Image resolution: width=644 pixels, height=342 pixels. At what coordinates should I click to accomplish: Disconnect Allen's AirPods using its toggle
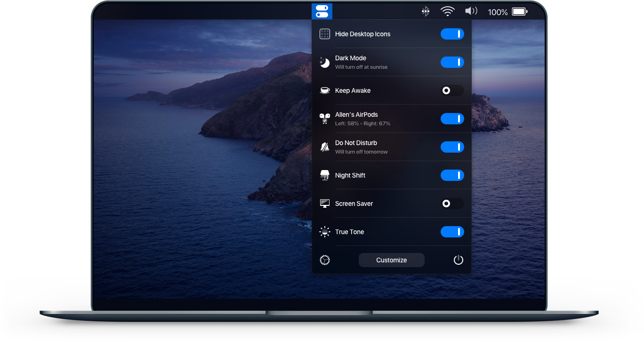(x=452, y=119)
